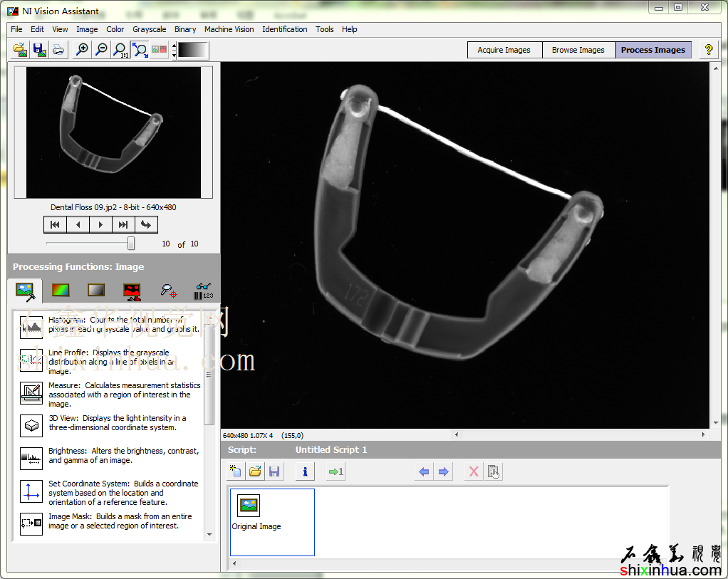
Task: Open the Machine Vision menu
Action: coord(229,29)
